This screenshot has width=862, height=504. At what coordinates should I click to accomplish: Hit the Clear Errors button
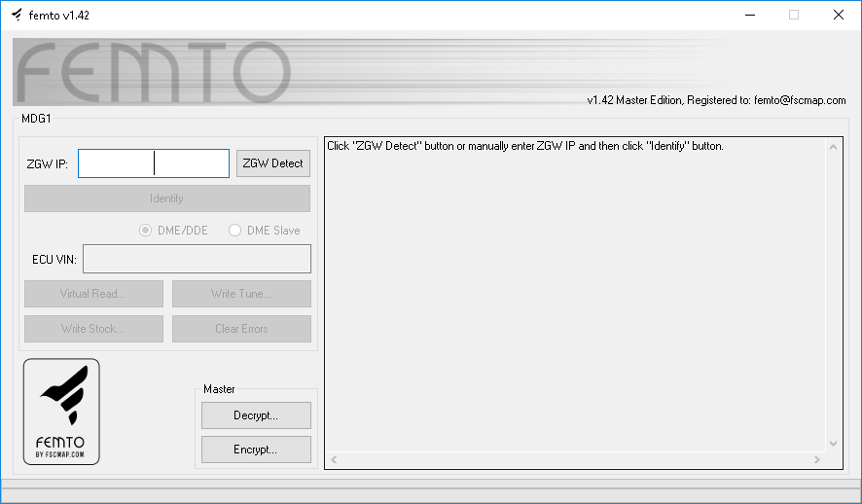click(x=241, y=329)
